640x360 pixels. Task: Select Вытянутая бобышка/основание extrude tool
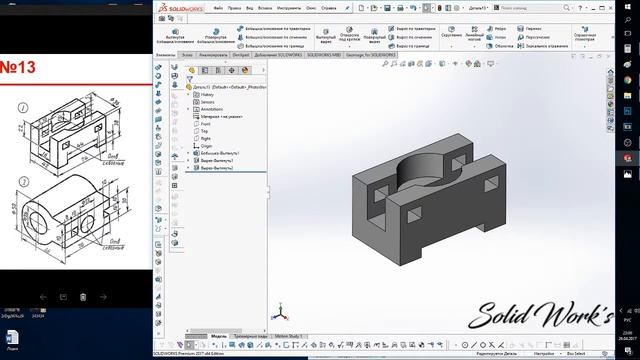click(175, 36)
